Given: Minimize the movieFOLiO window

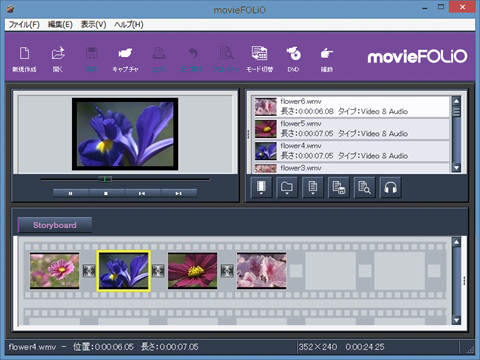Looking at the screenshot, I should point(425,7).
